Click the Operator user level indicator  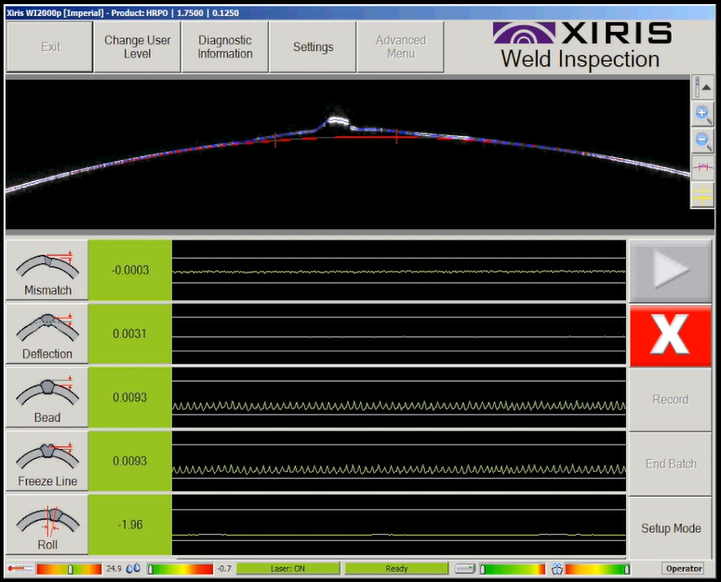(x=684, y=569)
